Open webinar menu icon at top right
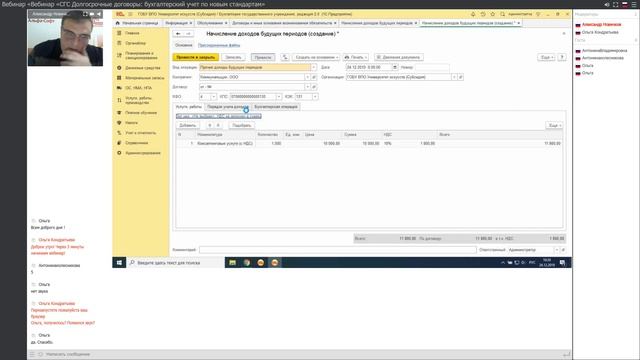640x360 pixels. 634,4
